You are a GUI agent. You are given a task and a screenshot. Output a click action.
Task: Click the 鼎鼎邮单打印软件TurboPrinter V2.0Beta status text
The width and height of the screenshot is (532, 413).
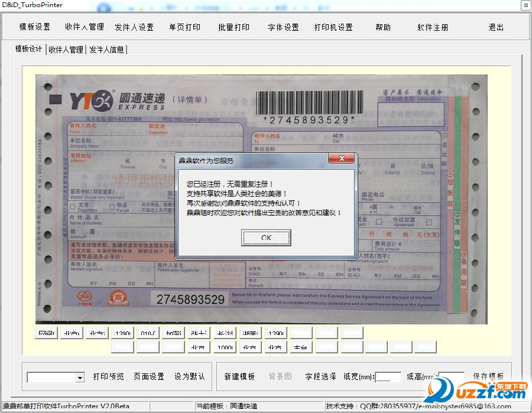66,406
